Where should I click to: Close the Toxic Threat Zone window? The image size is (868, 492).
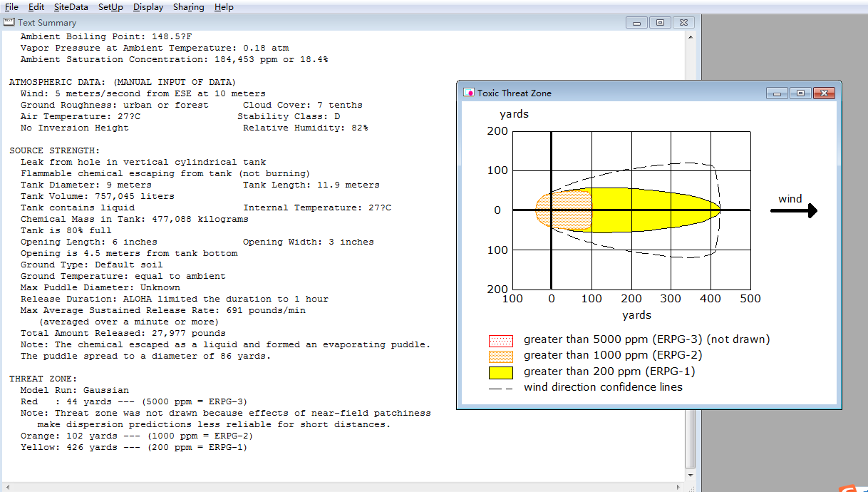(x=825, y=93)
